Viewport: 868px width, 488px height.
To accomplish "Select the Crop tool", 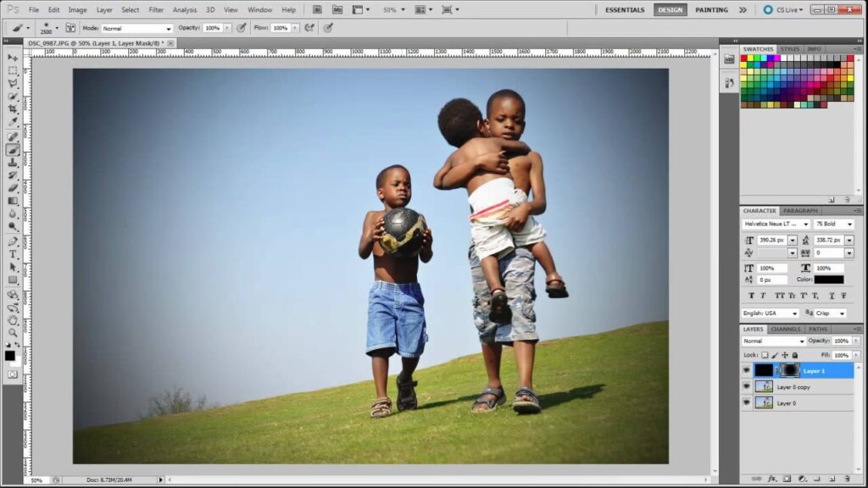I will pos(13,110).
